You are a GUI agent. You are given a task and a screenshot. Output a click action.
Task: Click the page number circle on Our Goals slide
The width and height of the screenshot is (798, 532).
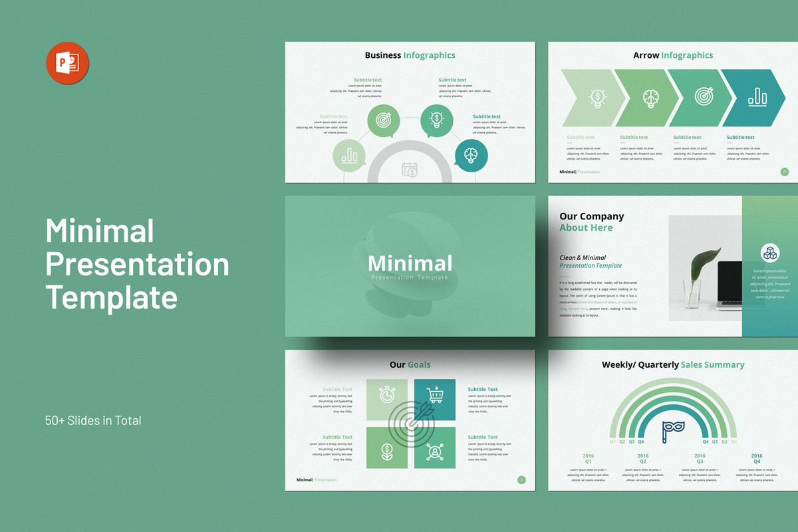[x=521, y=479]
